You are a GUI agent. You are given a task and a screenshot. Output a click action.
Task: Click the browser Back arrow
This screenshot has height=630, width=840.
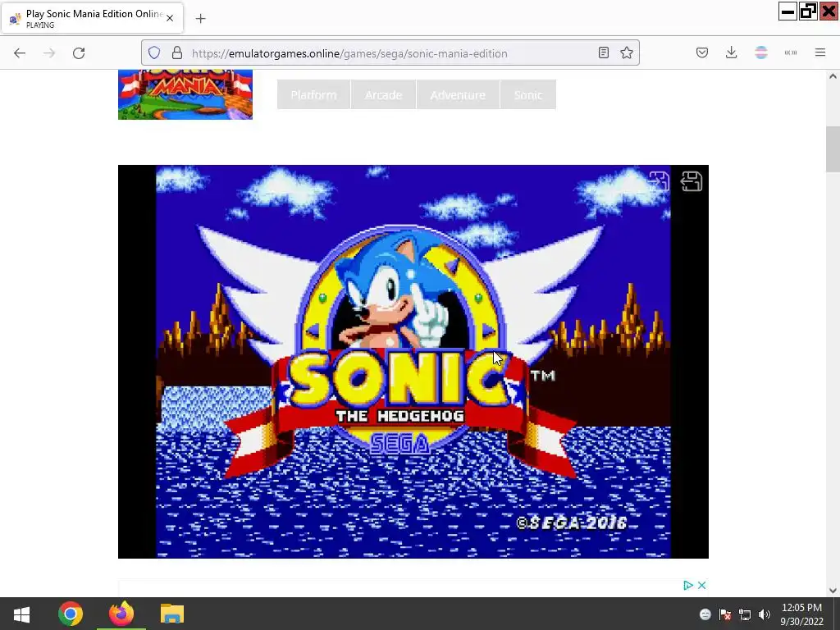[20, 53]
